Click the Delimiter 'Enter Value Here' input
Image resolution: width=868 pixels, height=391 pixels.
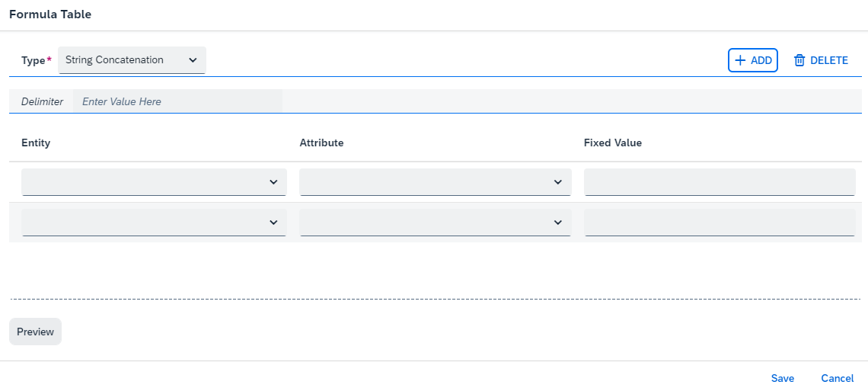click(x=177, y=101)
